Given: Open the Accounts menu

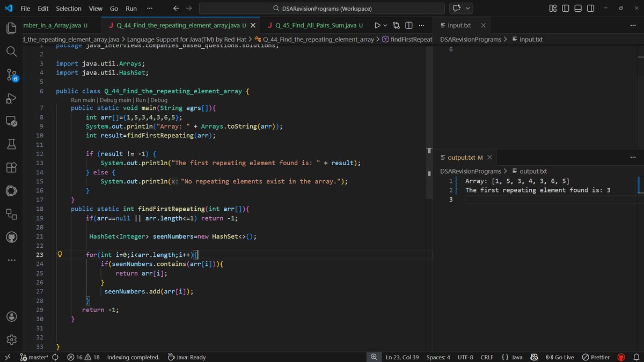Looking at the screenshot, I should (x=12, y=316).
